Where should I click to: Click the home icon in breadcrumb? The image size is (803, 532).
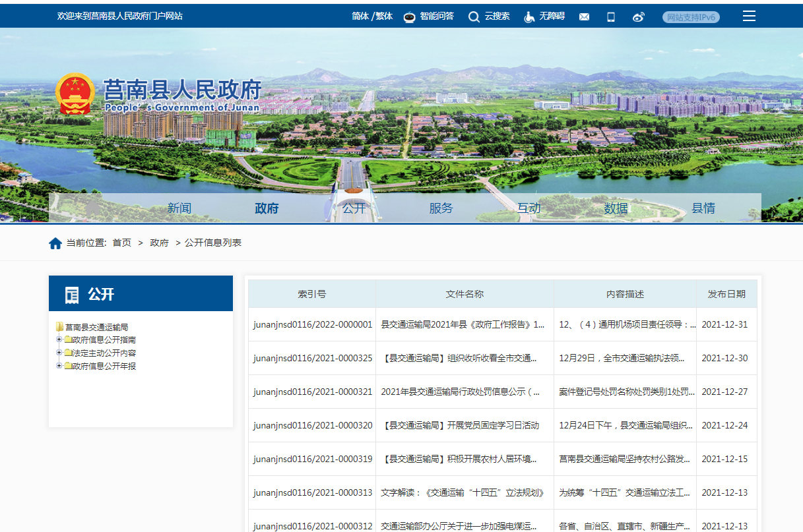(55, 243)
